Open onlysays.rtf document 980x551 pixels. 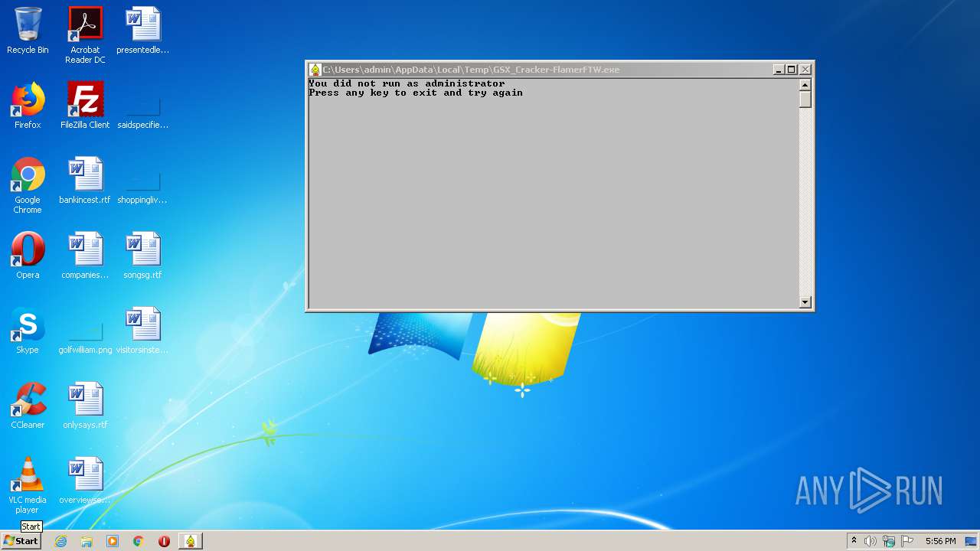pos(85,406)
